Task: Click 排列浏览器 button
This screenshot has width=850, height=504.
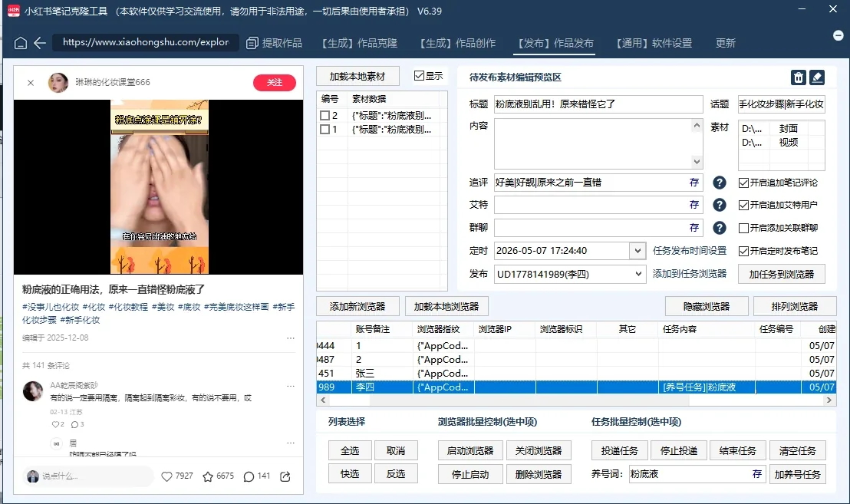Action: 795,306
